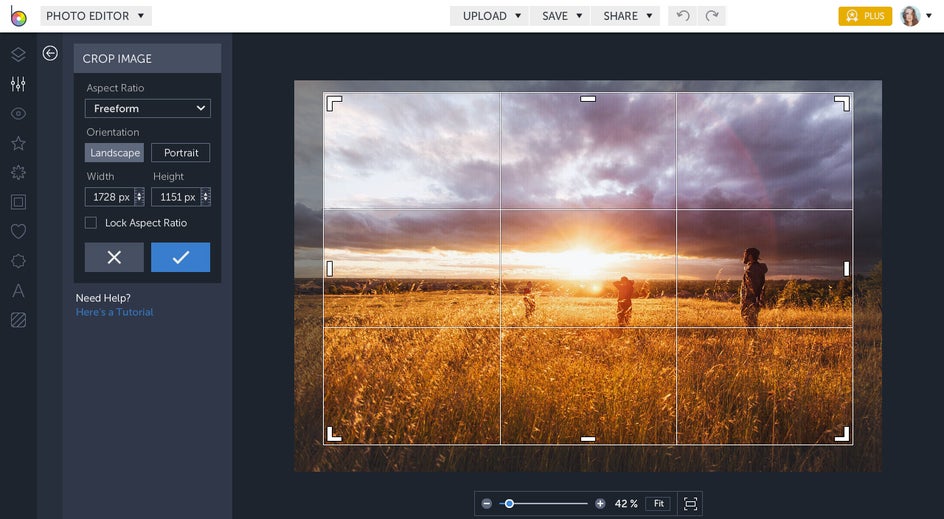Open the Overlays badge icon

(18, 261)
